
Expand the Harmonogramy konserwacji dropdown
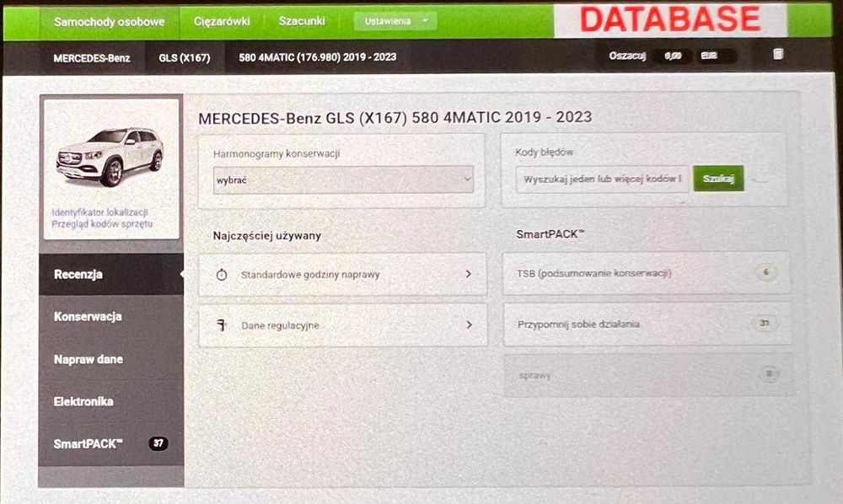[343, 180]
